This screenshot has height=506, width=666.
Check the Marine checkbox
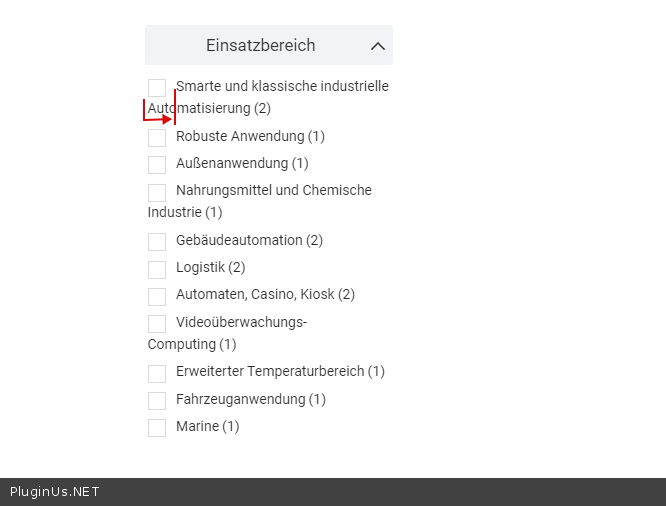click(x=157, y=428)
